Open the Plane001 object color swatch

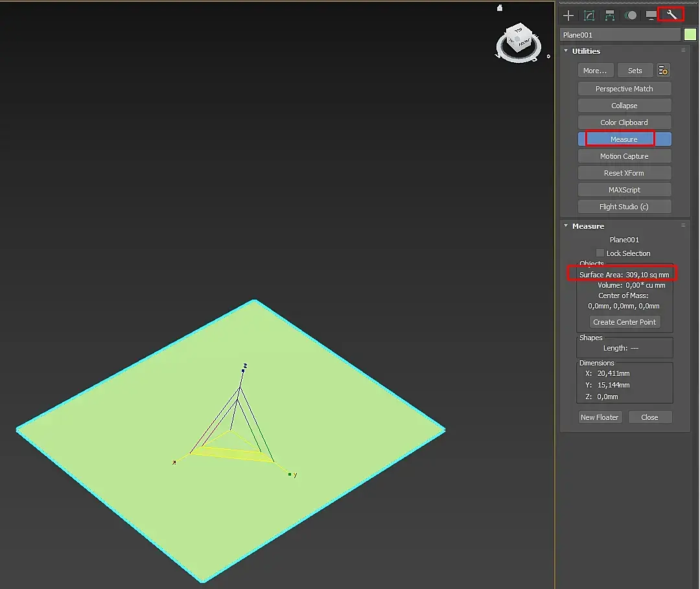coord(690,35)
